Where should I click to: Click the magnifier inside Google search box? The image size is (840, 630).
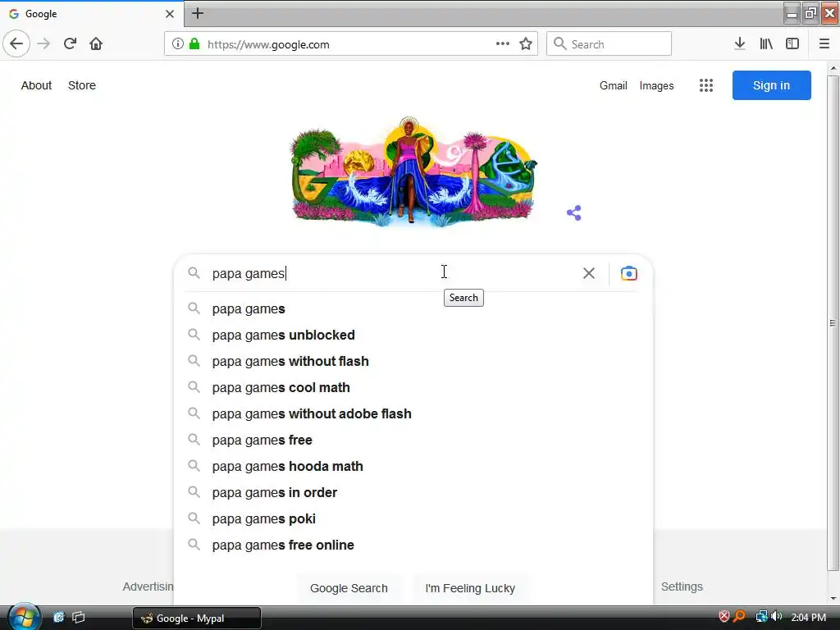pyautogui.click(x=194, y=273)
